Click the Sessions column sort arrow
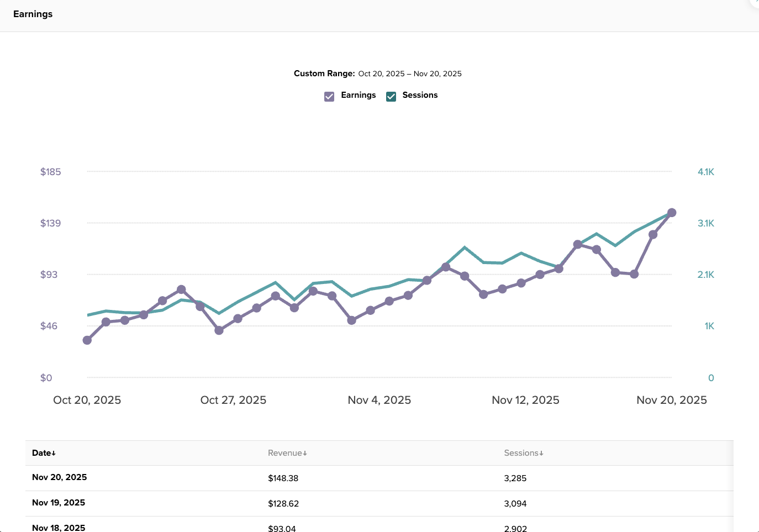 point(541,454)
